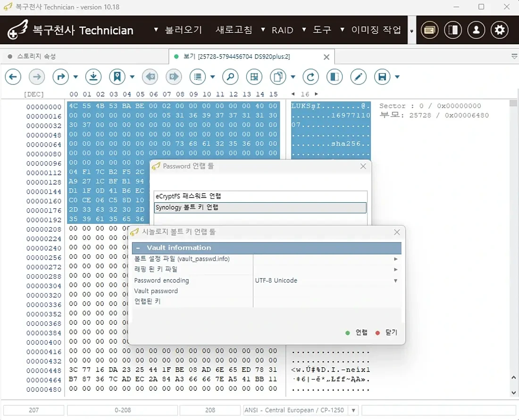The width and height of the screenshot is (519, 420).
Task: Click the back arrow toolbar icon
Action: tap(13, 77)
